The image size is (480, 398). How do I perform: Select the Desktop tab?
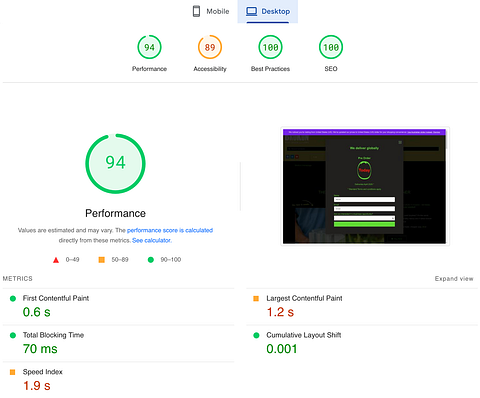tap(268, 11)
